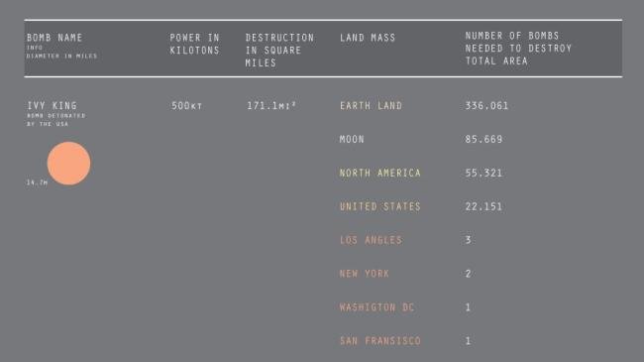Select the Los Angles label
The height and width of the screenshot is (362, 644).
tap(371, 240)
